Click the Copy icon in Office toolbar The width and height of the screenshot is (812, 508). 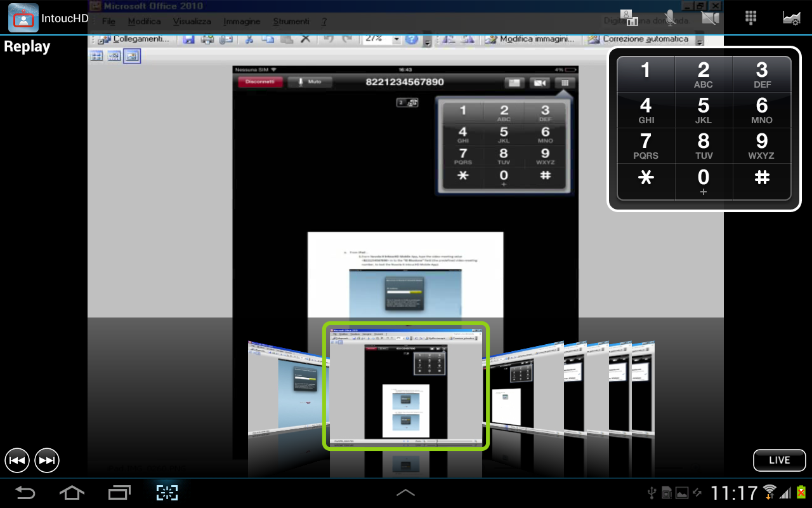pyautogui.click(x=268, y=39)
